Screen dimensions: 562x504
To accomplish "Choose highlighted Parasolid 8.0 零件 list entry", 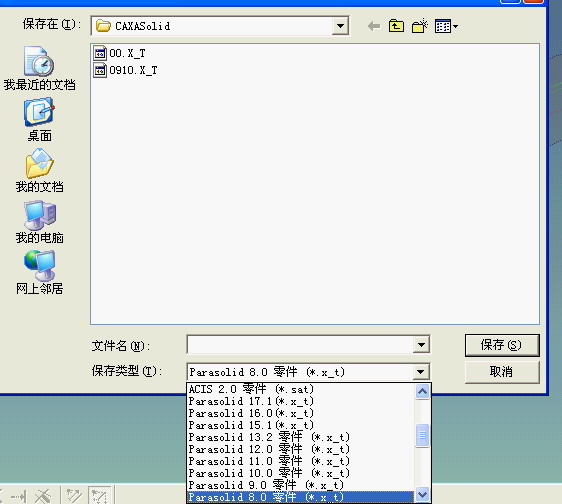I will [300, 497].
